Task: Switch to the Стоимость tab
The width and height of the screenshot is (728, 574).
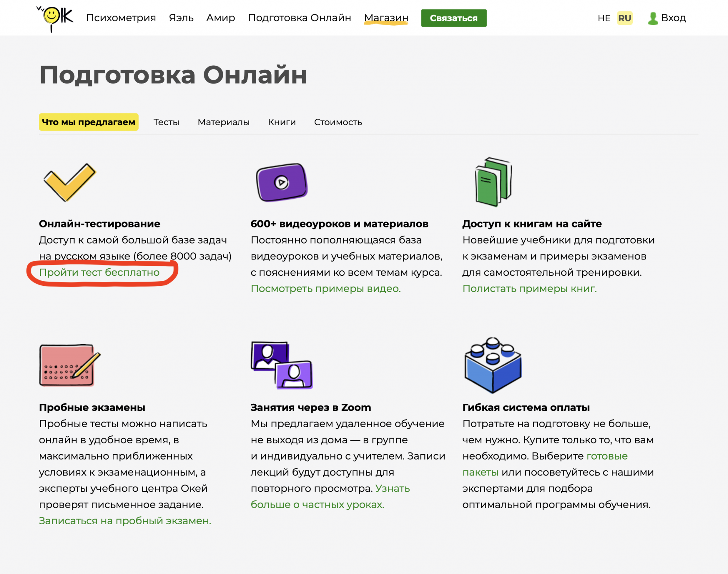Action: tap(338, 122)
